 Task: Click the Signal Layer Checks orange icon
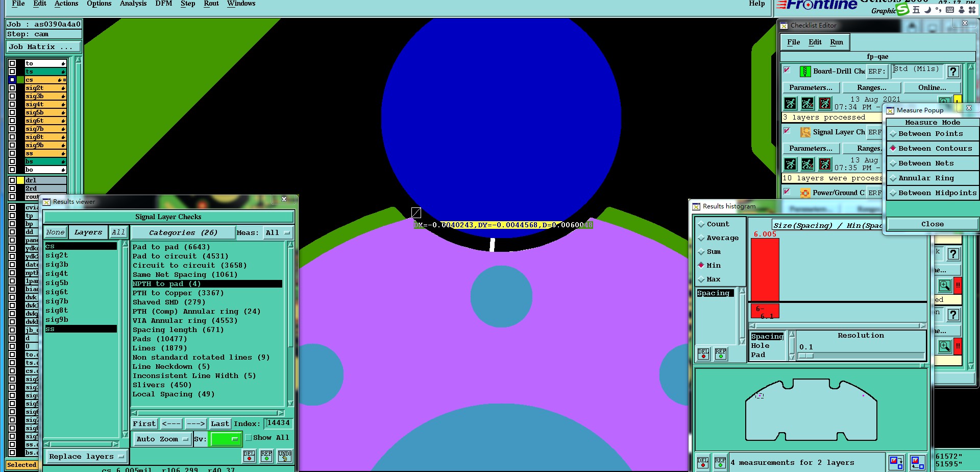pos(805,132)
